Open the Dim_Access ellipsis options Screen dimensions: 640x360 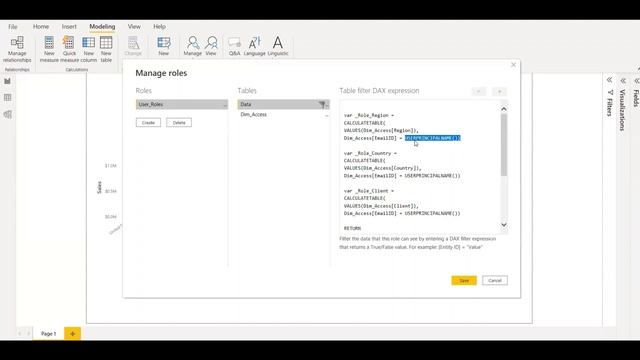327,115
